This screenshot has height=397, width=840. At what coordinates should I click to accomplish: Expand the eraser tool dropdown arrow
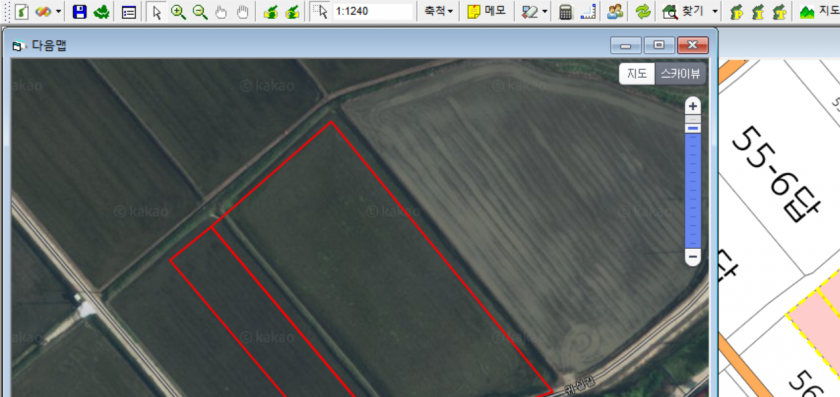pyautogui.click(x=545, y=12)
